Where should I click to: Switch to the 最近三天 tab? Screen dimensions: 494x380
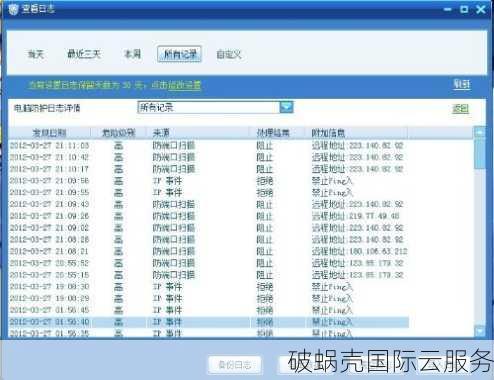pyautogui.click(x=84, y=54)
